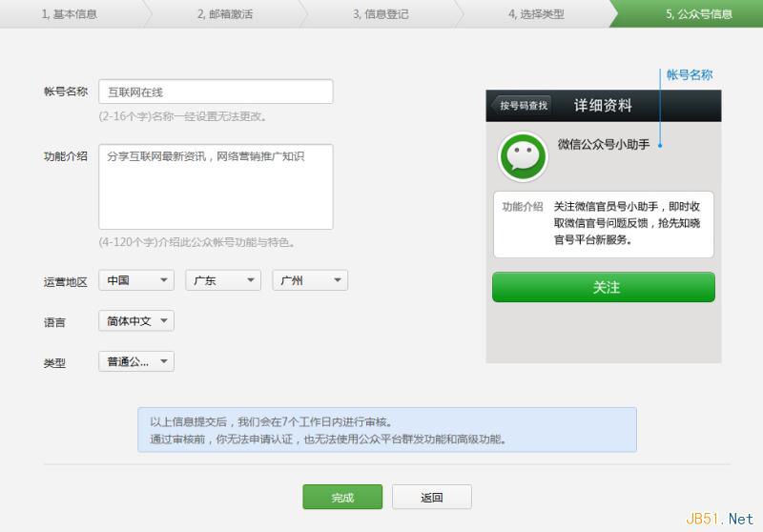Click the 返回 back button
The height and width of the screenshot is (532, 763).
pyautogui.click(x=431, y=497)
